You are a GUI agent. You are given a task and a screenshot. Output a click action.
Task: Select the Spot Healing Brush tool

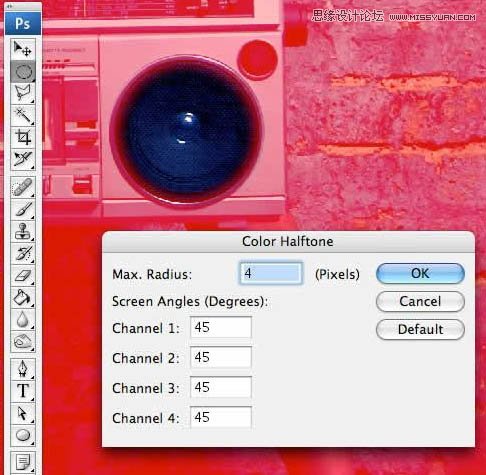point(23,187)
